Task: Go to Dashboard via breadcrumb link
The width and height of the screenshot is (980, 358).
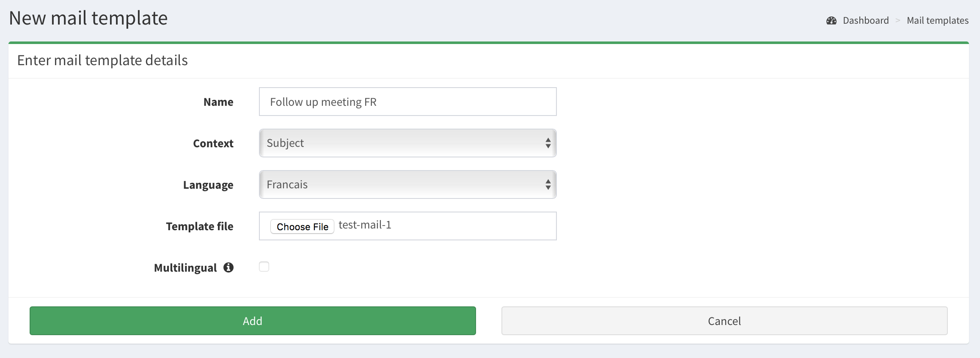Action: [865, 21]
